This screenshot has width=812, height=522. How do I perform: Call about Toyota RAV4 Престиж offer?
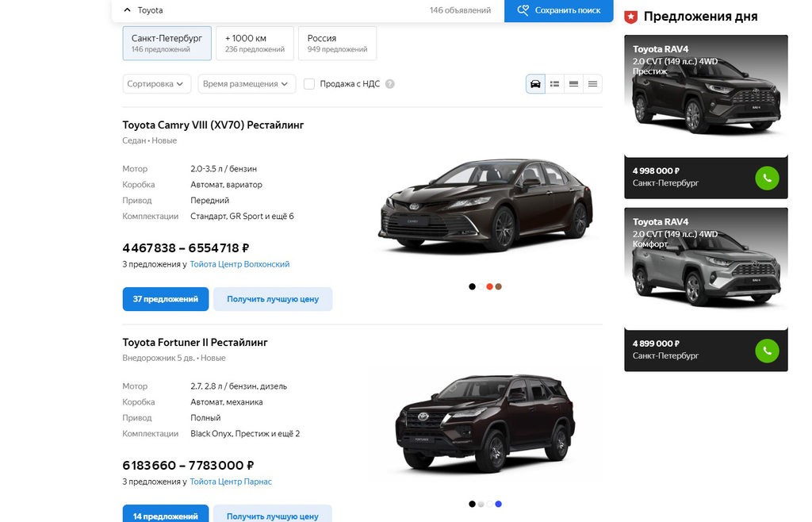[767, 178]
